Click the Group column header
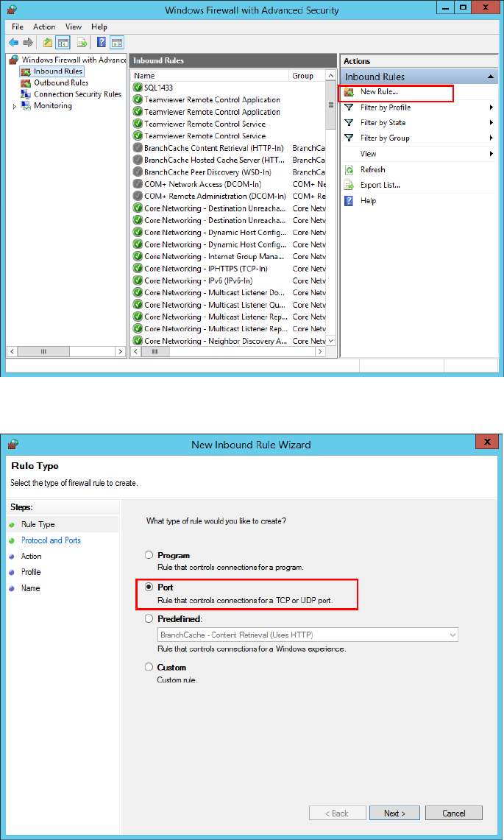 point(307,76)
